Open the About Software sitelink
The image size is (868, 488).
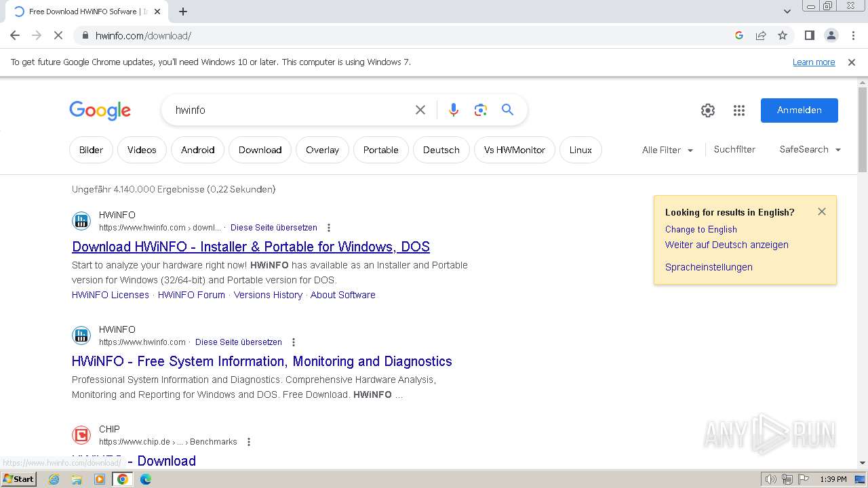[343, 295]
